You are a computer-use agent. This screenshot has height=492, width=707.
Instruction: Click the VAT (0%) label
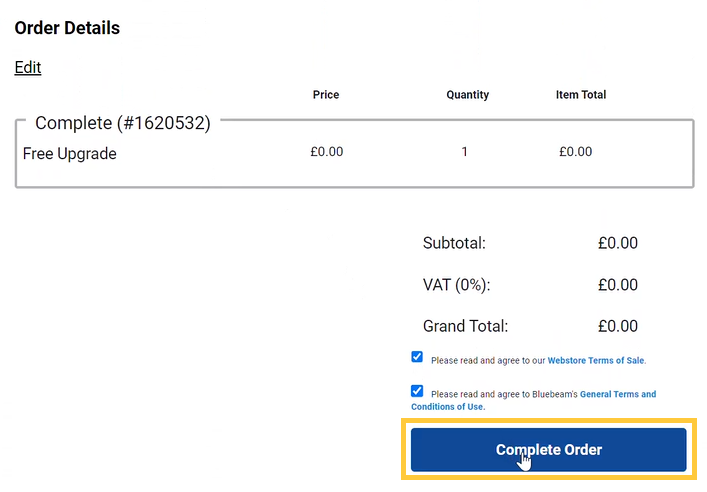pyautogui.click(x=457, y=285)
